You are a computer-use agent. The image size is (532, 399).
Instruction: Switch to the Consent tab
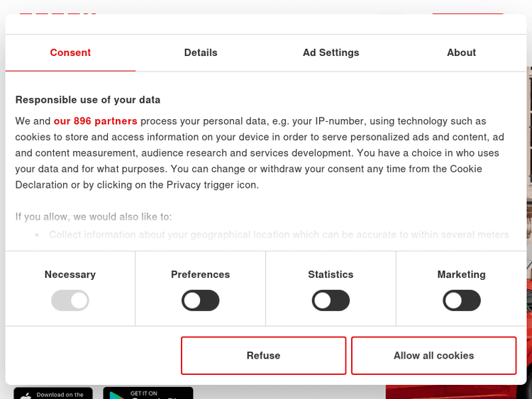coord(70,52)
